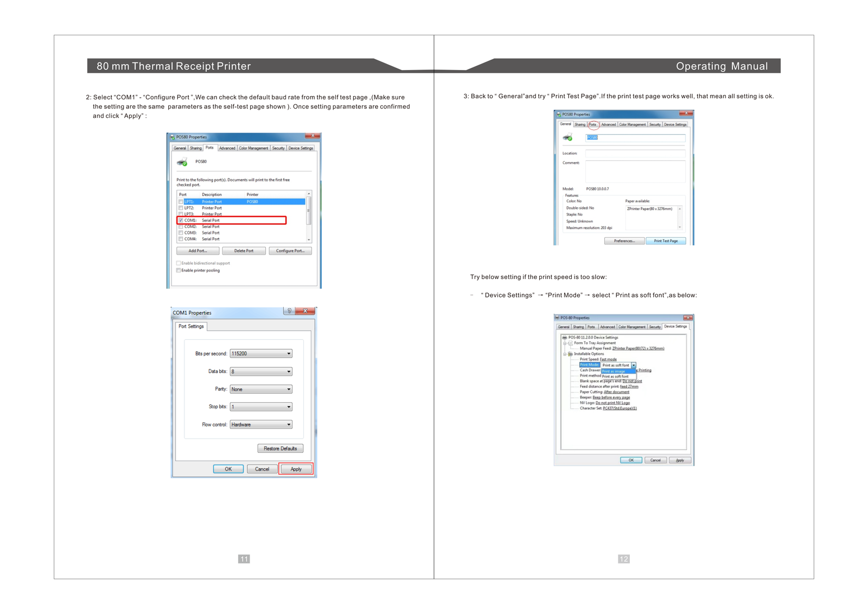868x614 pixels.
Task: Enable printer pooling checkbox
Action: tap(178, 270)
